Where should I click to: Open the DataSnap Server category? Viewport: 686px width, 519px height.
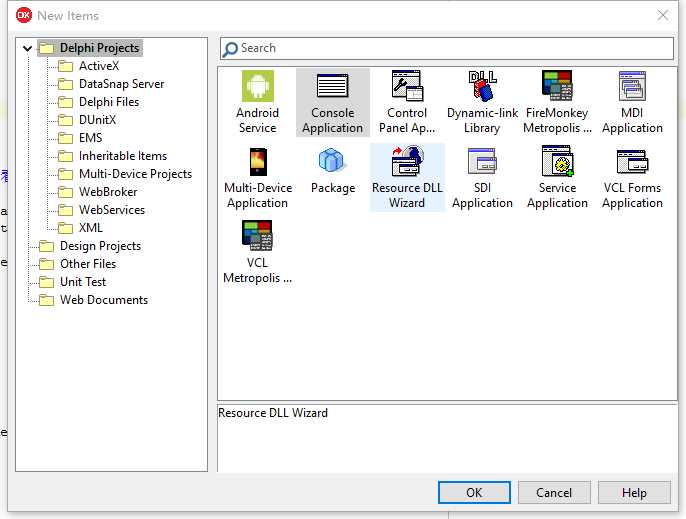click(121, 84)
